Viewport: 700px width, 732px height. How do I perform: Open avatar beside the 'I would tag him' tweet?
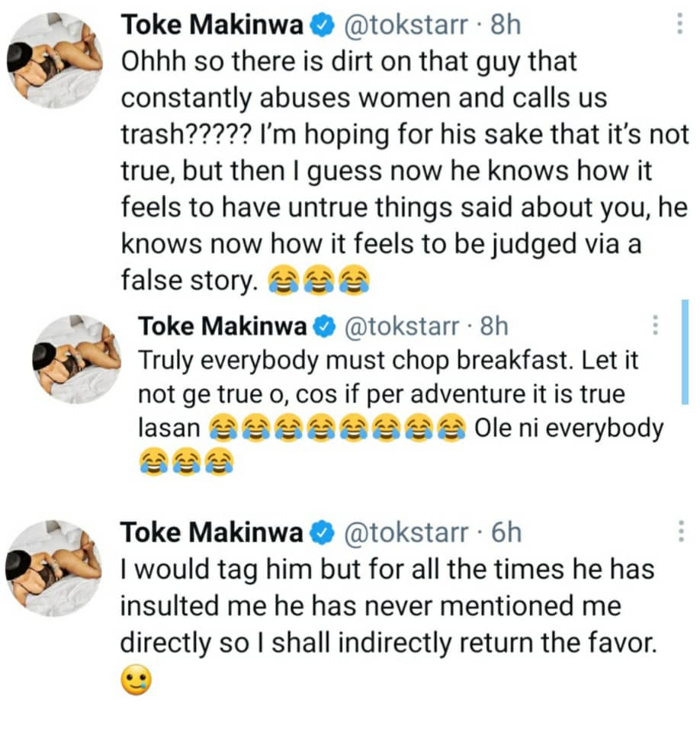point(56,565)
